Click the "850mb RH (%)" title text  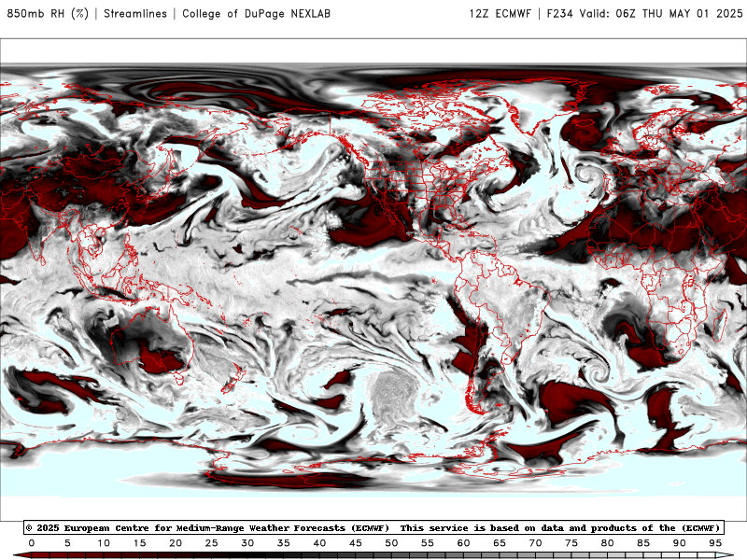point(48,13)
